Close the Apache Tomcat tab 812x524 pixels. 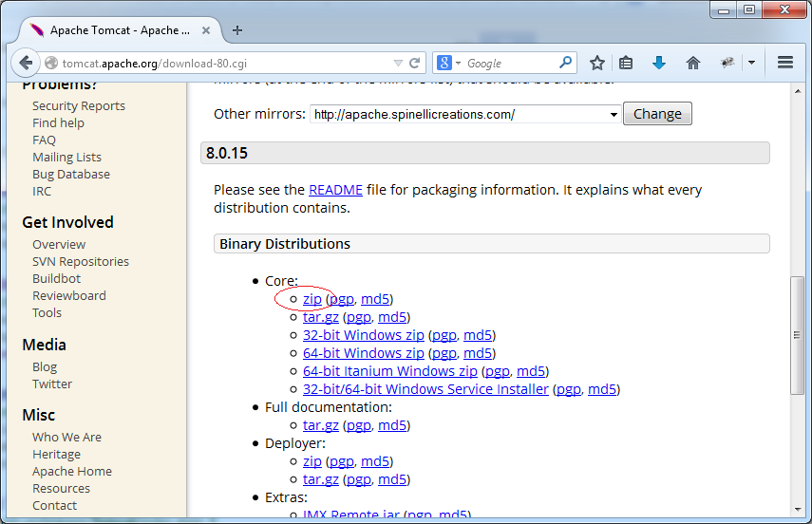tap(206, 30)
